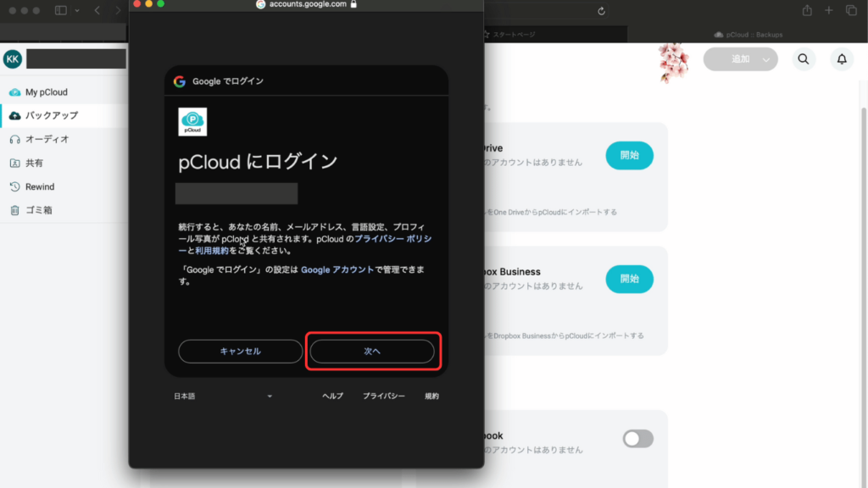868x488 pixels.
Task: Click Safari reload page icon
Action: coord(601,11)
